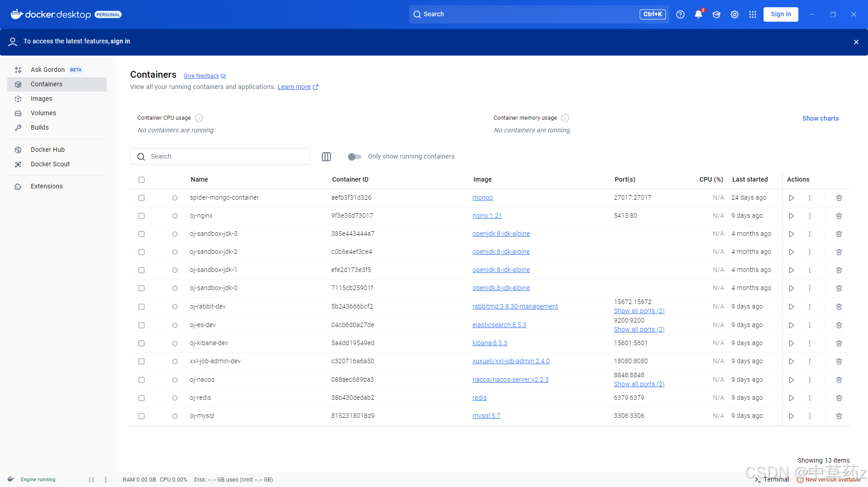Delete the oj-nacos container
Viewport: 868px width, 487px height.
click(x=839, y=380)
